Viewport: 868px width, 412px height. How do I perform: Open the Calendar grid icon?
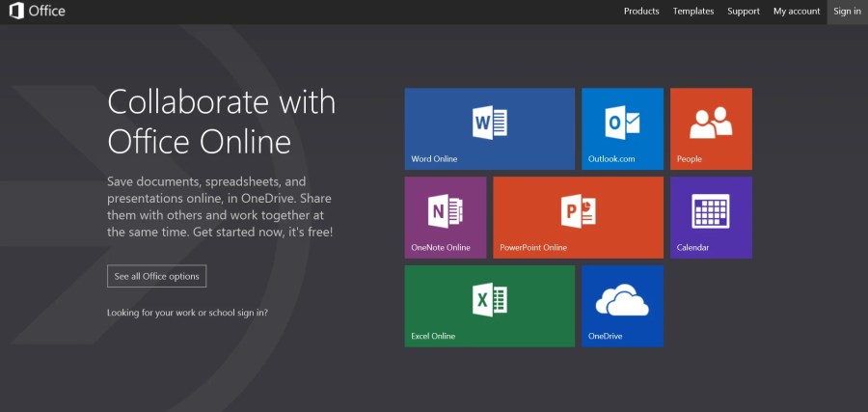[x=710, y=211]
